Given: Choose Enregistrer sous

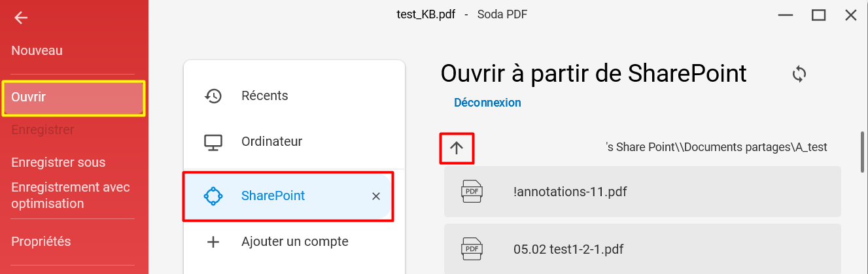Looking at the screenshot, I should point(58,162).
